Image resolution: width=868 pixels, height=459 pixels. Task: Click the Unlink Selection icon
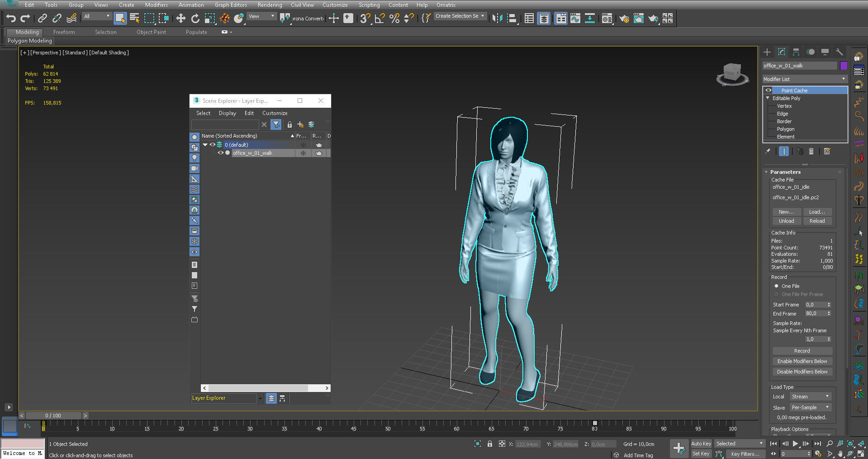[57, 18]
